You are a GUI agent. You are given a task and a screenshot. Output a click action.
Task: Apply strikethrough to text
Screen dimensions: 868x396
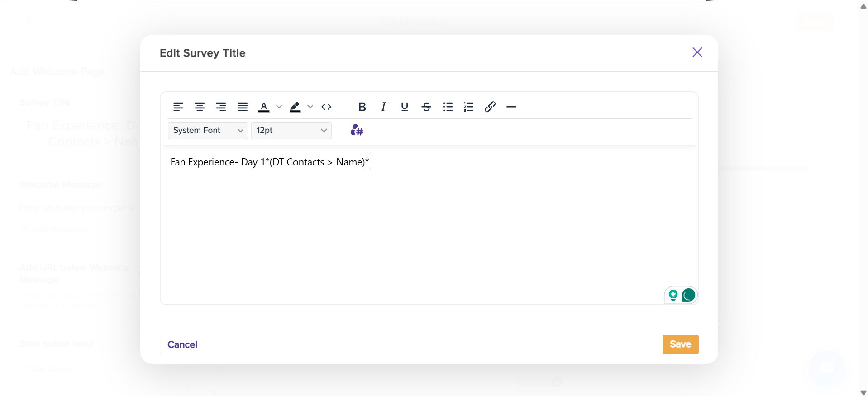tap(426, 107)
